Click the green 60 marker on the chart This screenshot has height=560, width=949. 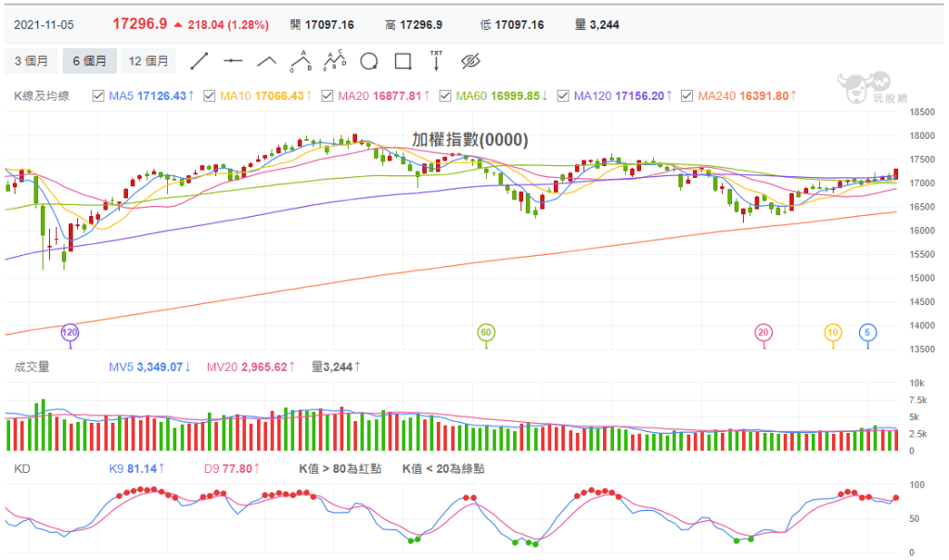click(485, 332)
